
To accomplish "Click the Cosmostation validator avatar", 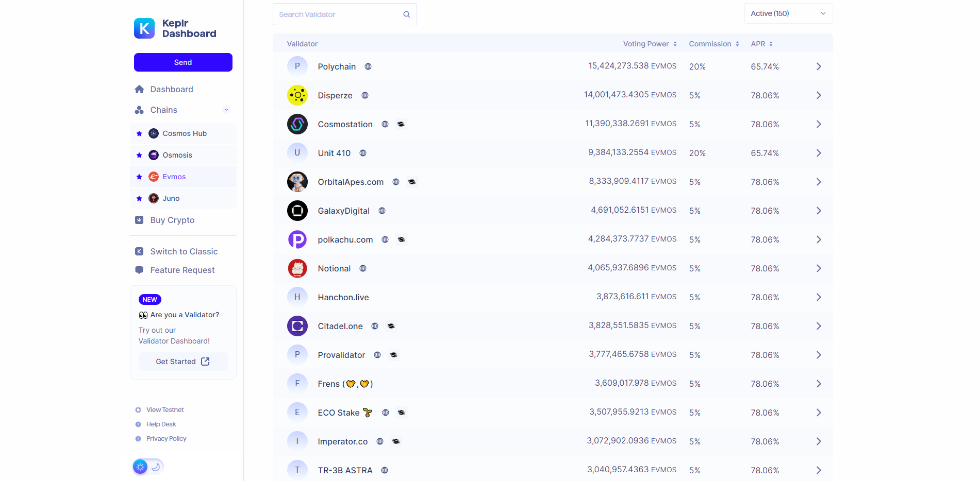I will pyautogui.click(x=297, y=124).
